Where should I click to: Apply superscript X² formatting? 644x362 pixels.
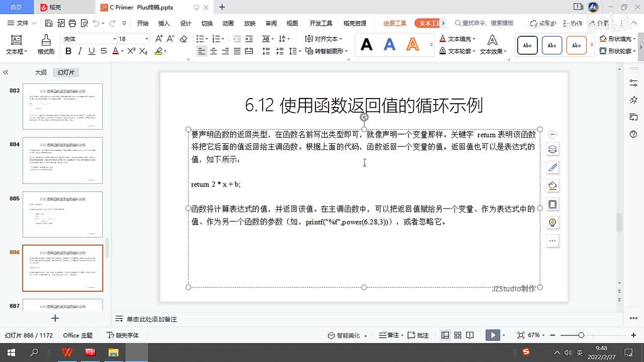tap(131, 51)
